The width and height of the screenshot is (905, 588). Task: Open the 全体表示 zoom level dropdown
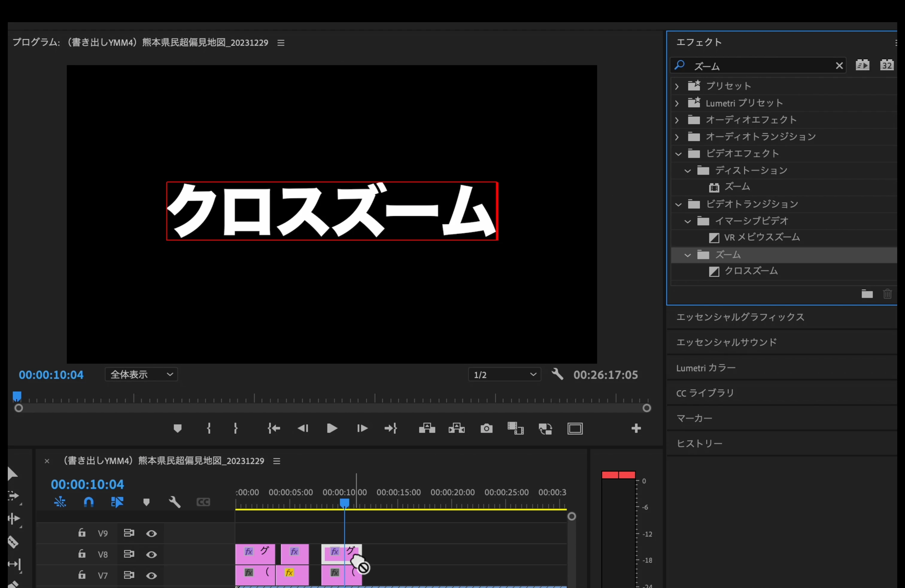141,375
